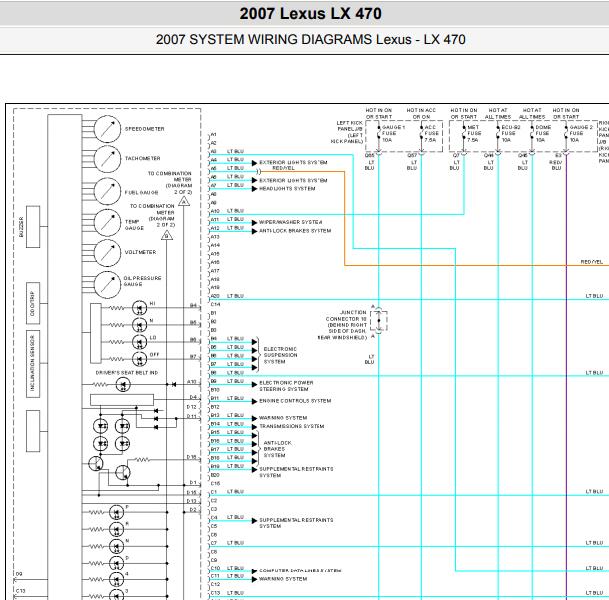Click "SUPPLEMENTAL RESTRAINTS SYSTEM" on the C4 wire
The width and height of the screenshot is (609, 600).
click(296, 523)
